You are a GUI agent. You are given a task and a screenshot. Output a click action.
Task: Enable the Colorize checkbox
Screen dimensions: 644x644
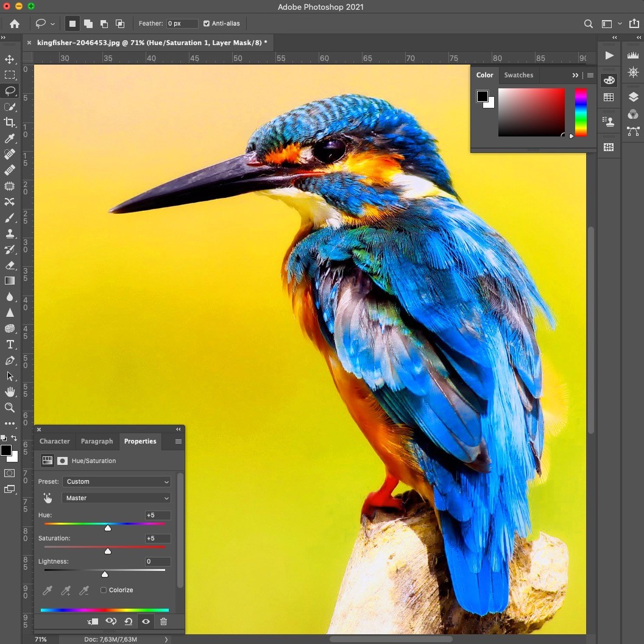pos(104,590)
